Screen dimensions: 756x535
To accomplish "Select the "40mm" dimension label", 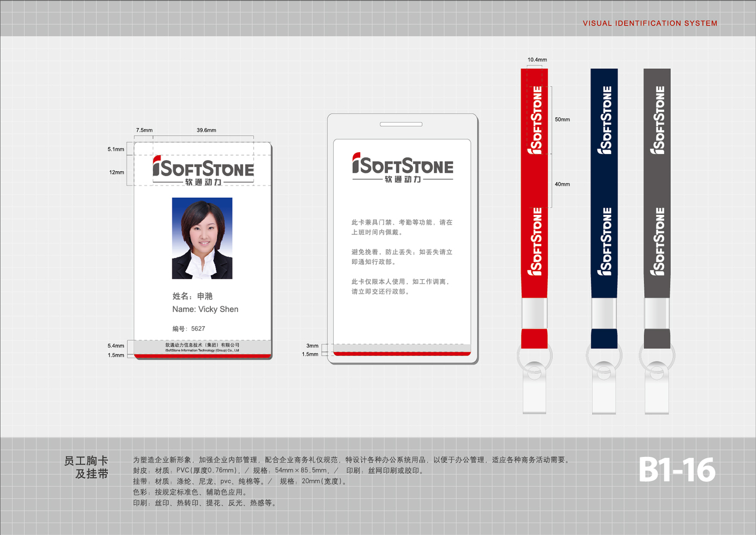I will click(562, 184).
